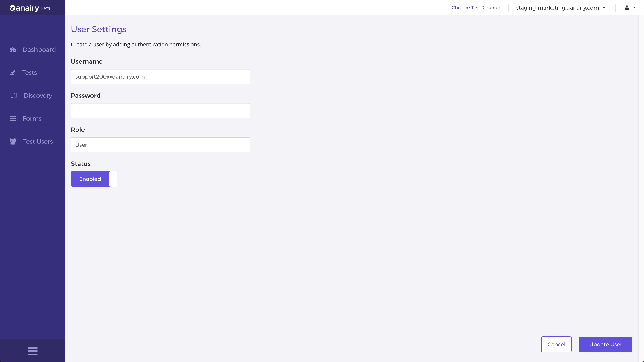Cancel the user settings changes

pos(556,344)
